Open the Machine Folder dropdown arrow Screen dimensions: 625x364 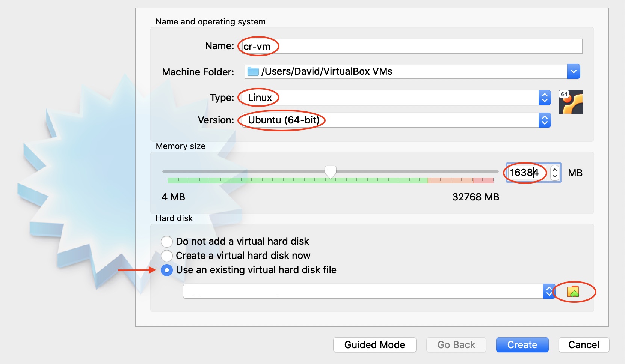click(x=574, y=71)
